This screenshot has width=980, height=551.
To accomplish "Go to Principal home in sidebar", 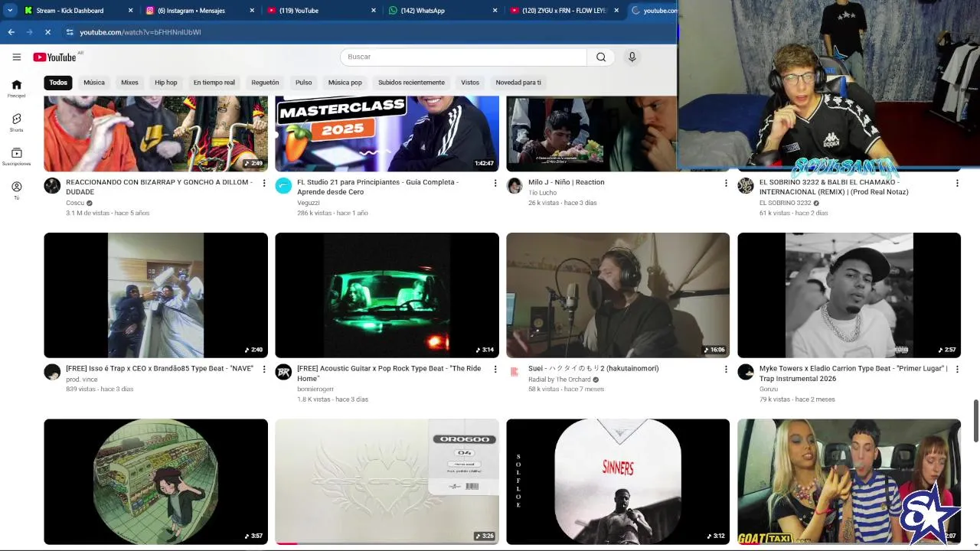I will (16, 89).
